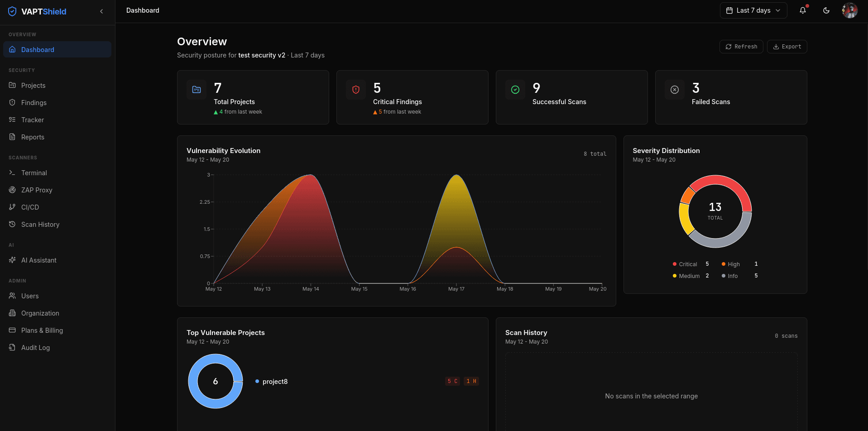Click the May 17 axis label
868x431 pixels.
coord(456,289)
